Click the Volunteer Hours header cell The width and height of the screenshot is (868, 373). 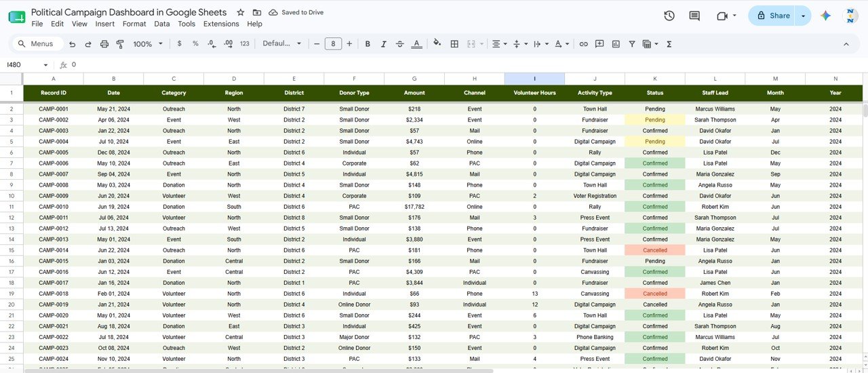(x=534, y=93)
